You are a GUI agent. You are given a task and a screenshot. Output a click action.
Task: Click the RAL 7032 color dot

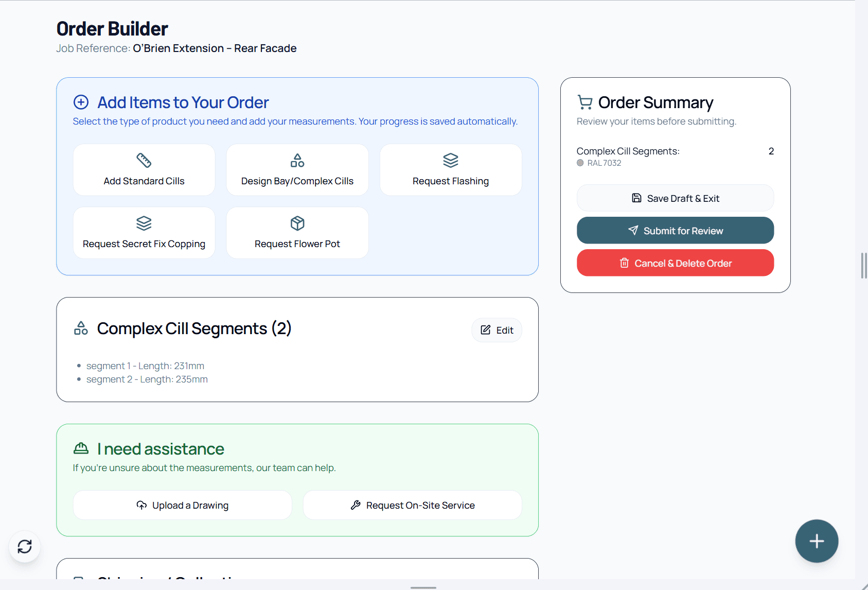pyautogui.click(x=580, y=163)
